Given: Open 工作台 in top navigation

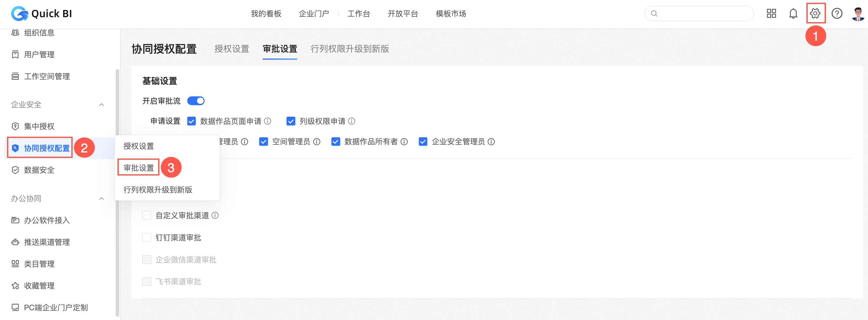Looking at the screenshot, I should point(359,13).
